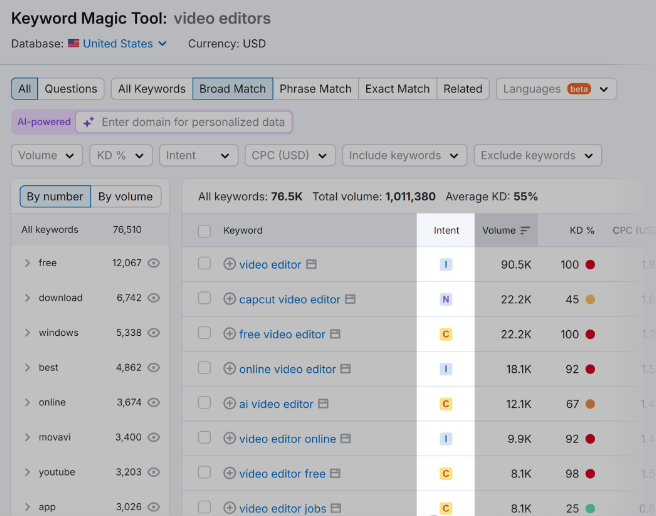The image size is (656, 516).
Task: Click the sparkle AI icon in the domain field
Action: coord(89,122)
